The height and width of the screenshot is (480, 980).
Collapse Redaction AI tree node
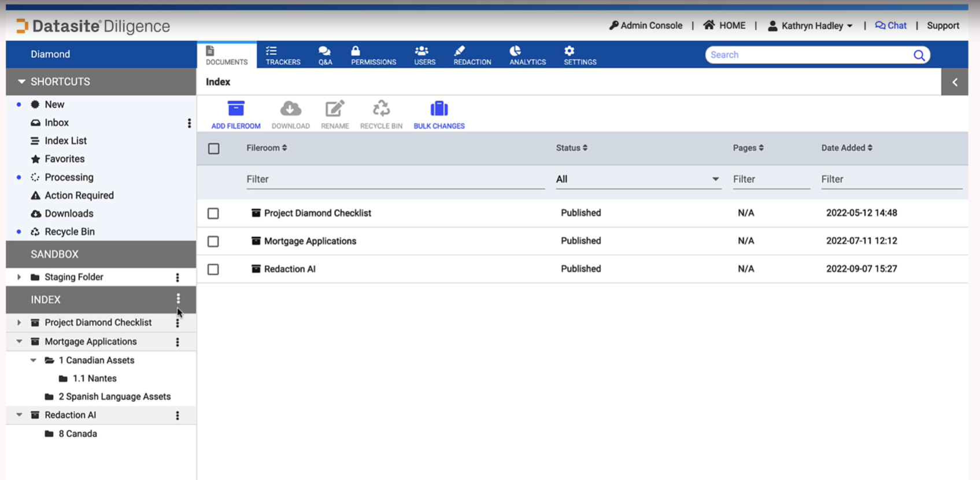(x=19, y=415)
